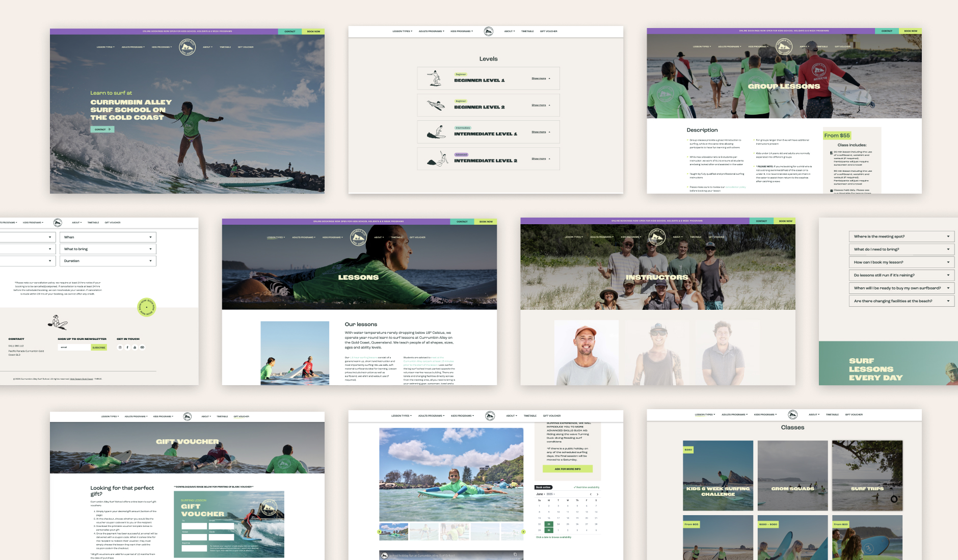The height and width of the screenshot is (560, 958).
Task: Expand 'How can I book my lesson?' FAQ
Action: pyautogui.click(x=901, y=262)
